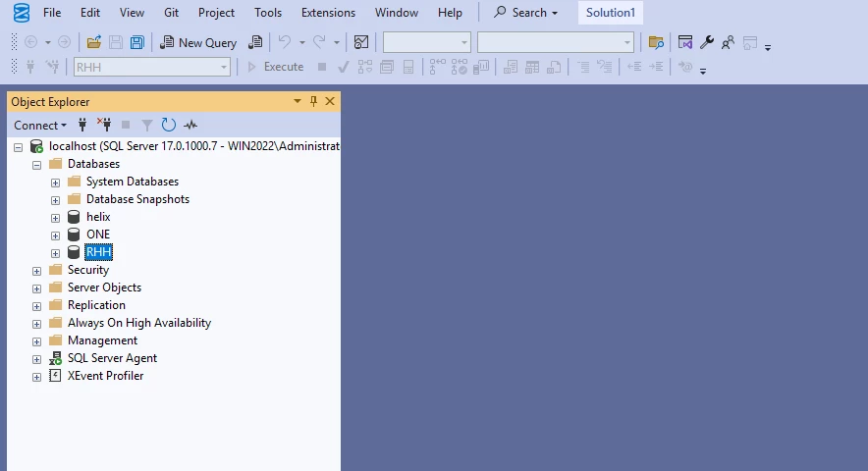
Task: Click the Undo arrow icon
Action: 285,42
